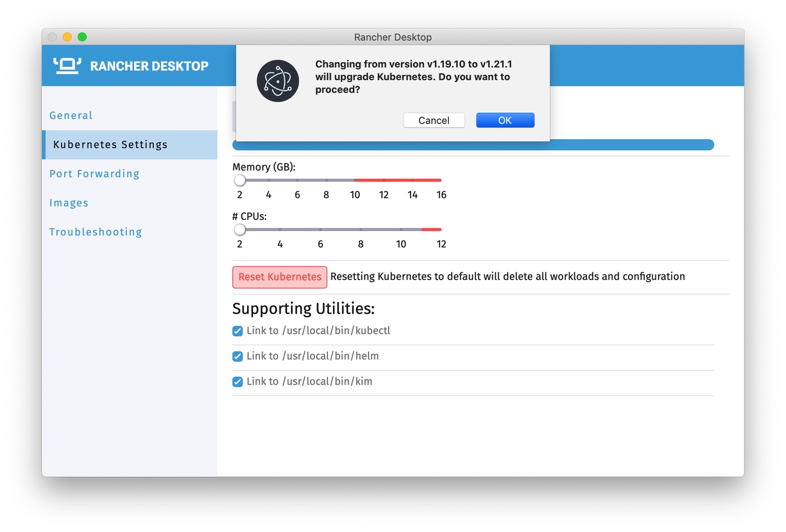786x532 pixels.
Task: Click the Electron atom icon in dialog
Action: [x=277, y=81]
